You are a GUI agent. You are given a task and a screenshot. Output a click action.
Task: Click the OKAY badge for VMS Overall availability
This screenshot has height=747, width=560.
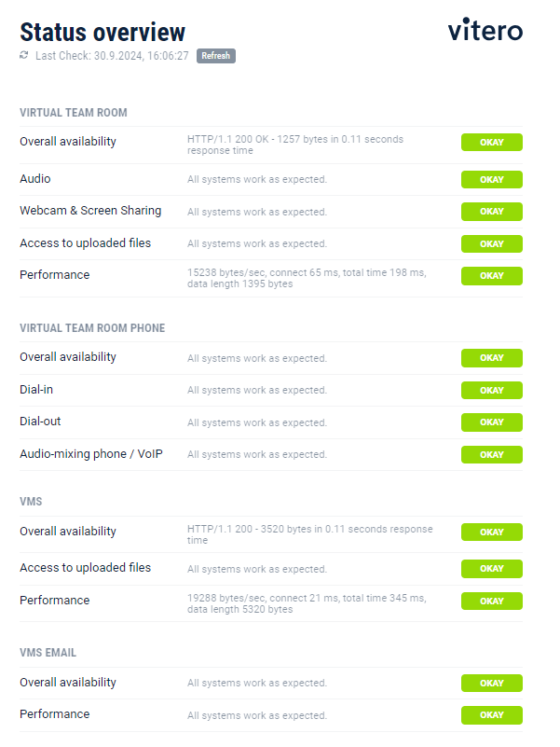[491, 532]
